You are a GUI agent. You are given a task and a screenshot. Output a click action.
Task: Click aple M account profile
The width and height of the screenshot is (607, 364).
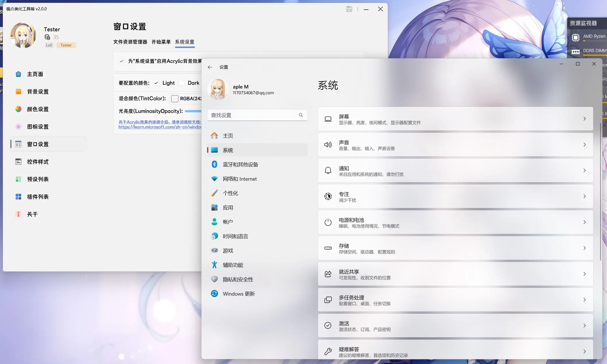coord(241,89)
